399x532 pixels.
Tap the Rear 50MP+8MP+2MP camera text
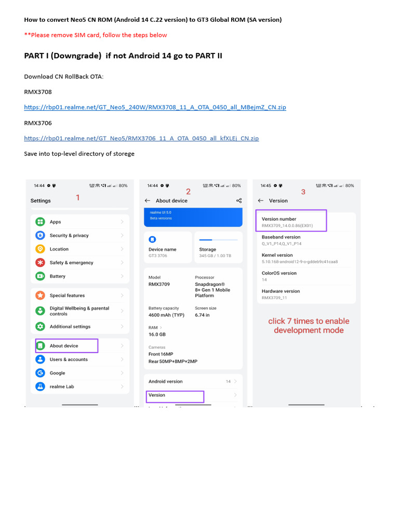(172, 362)
